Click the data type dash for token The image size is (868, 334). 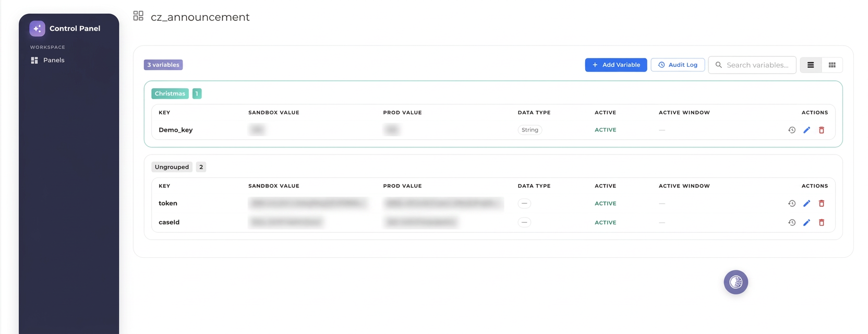tap(524, 204)
